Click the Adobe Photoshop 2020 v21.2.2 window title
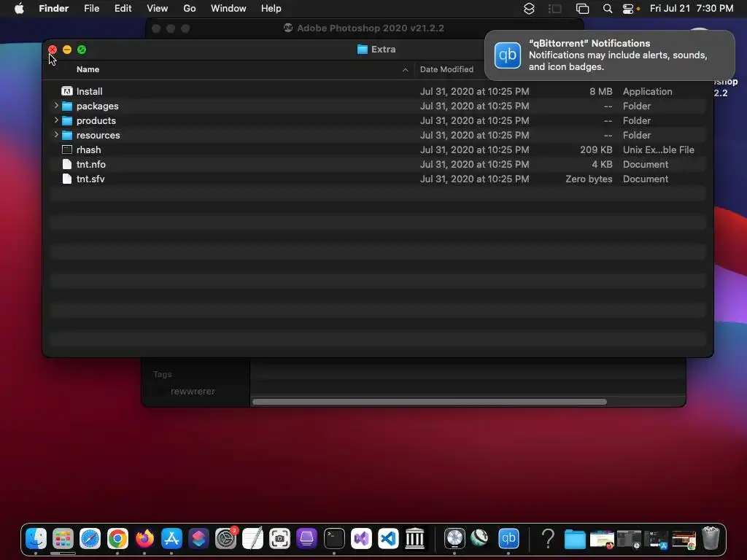 [371, 28]
